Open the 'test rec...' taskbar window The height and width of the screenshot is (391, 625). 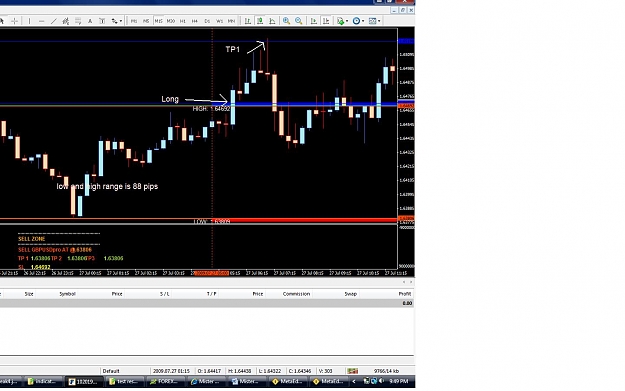point(124,381)
